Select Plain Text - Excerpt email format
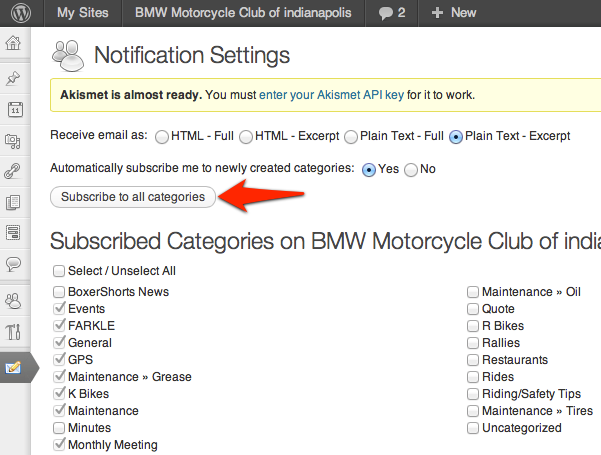601x455 pixels. 456,137
